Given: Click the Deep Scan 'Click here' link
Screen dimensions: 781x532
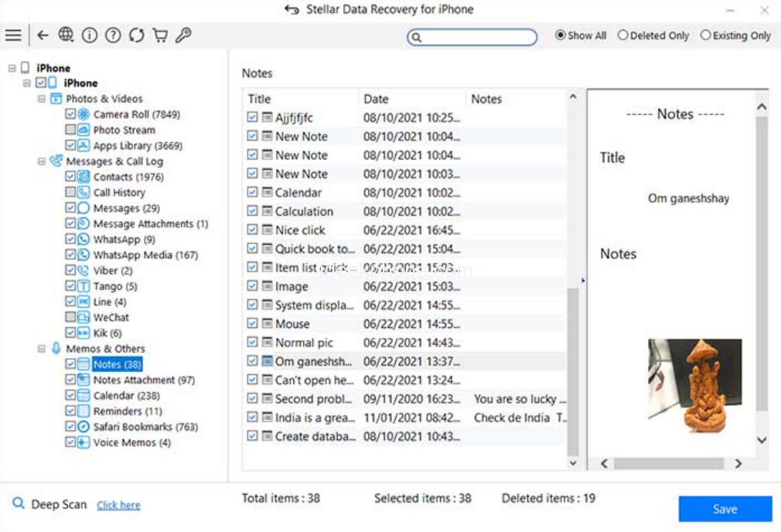Looking at the screenshot, I should (x=118, y=505).
